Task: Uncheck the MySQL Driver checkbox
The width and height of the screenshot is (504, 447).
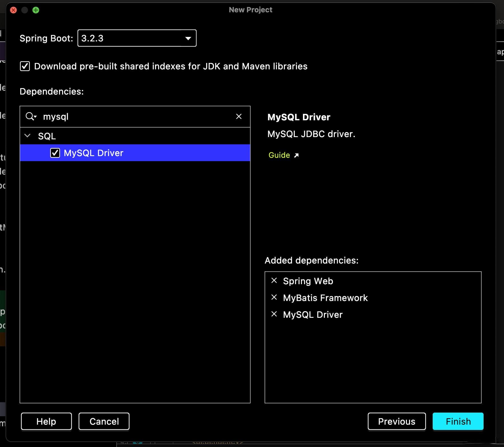Action: 55,153
